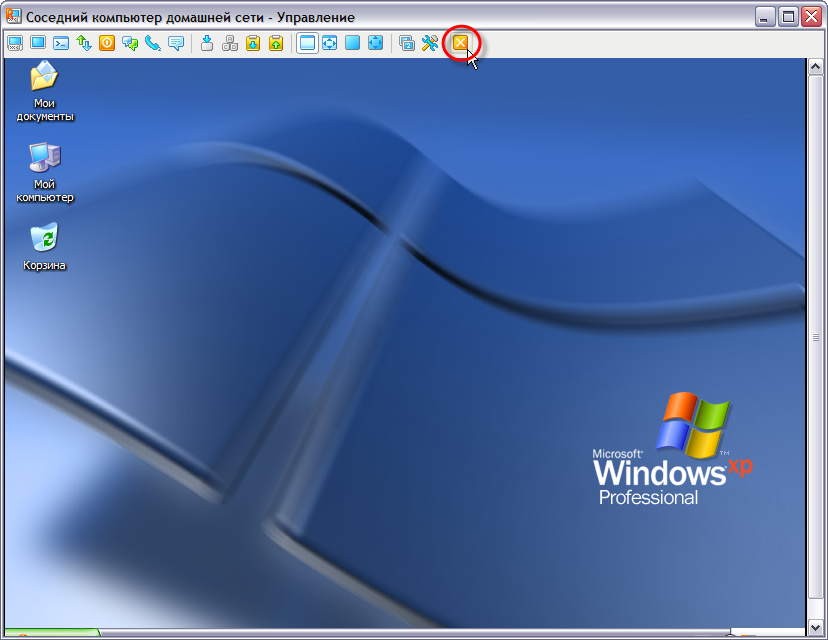
Task: Click the orange X disconnect button
Action: 460,43
